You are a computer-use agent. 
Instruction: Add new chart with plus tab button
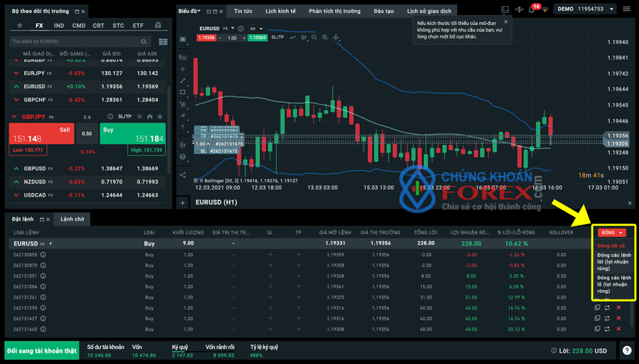pyautogui.click(x=182, y=202)
